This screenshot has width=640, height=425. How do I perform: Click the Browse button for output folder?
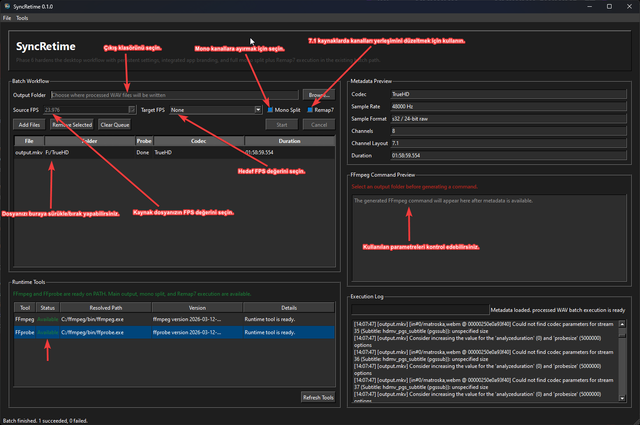coord(319,95)
